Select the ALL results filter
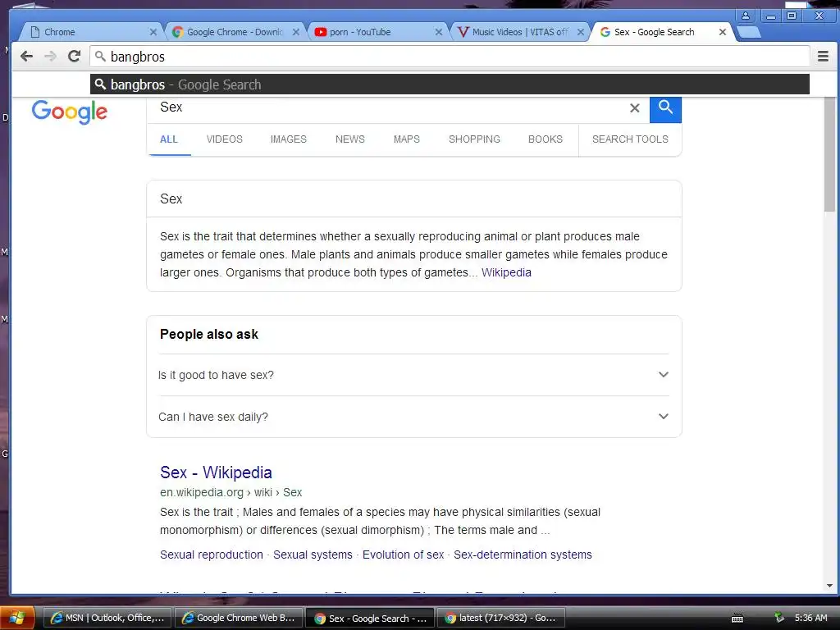840x630 pixels. click(169, 139)
